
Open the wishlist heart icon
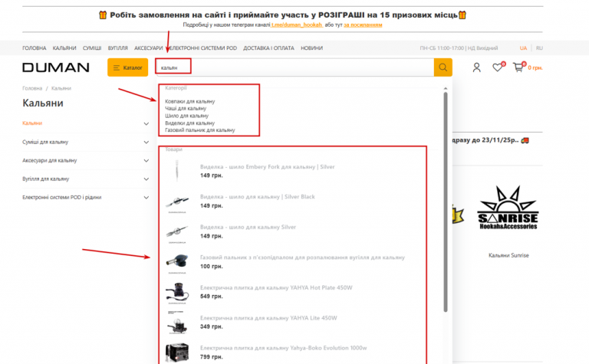click(497, 67)
